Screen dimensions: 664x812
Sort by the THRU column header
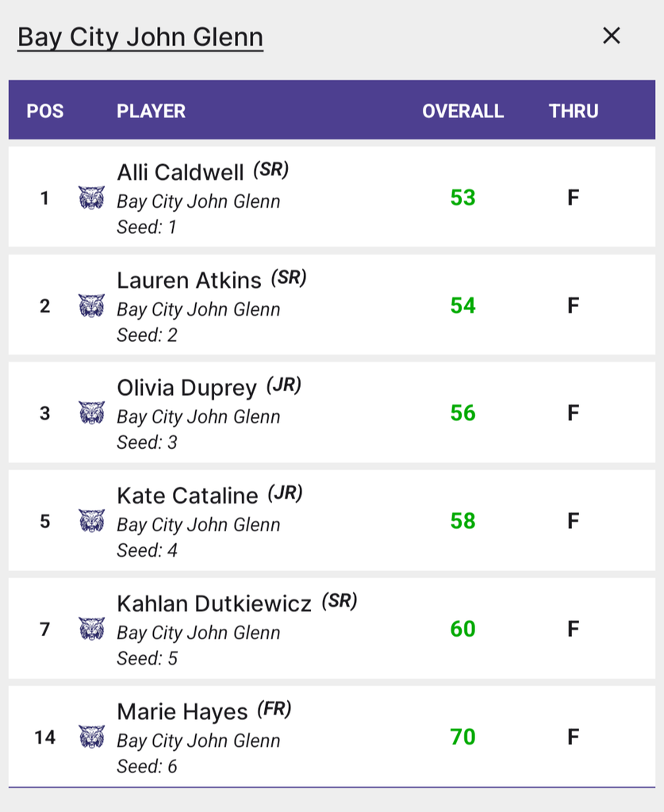pos(574,111)
